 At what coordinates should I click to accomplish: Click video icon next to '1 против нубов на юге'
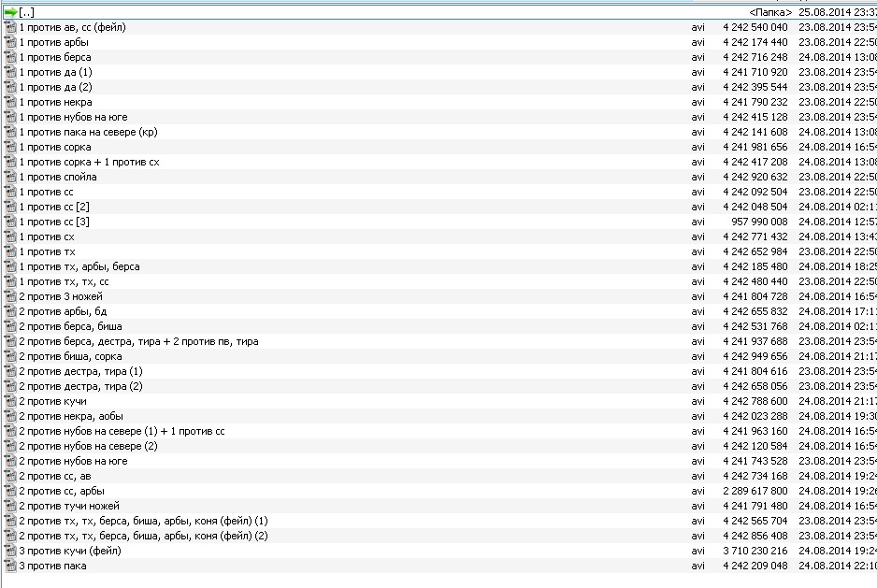click(10, 117)
